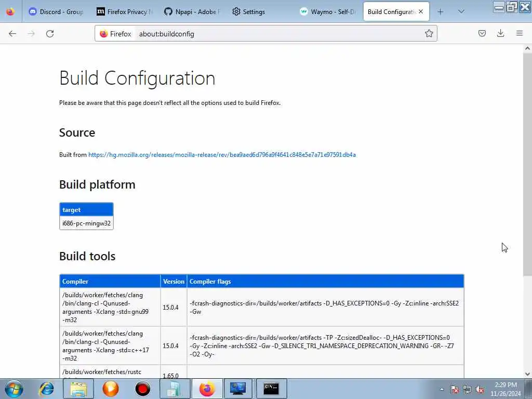The height and width of the screenshot is (399, 532).
Task: Click the scrollbar down arrow
Action: [x=527, y=374]
